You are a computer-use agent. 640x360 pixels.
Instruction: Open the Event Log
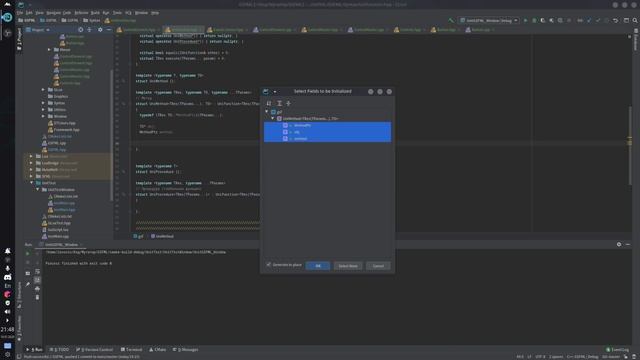click(x=618, y=350)
